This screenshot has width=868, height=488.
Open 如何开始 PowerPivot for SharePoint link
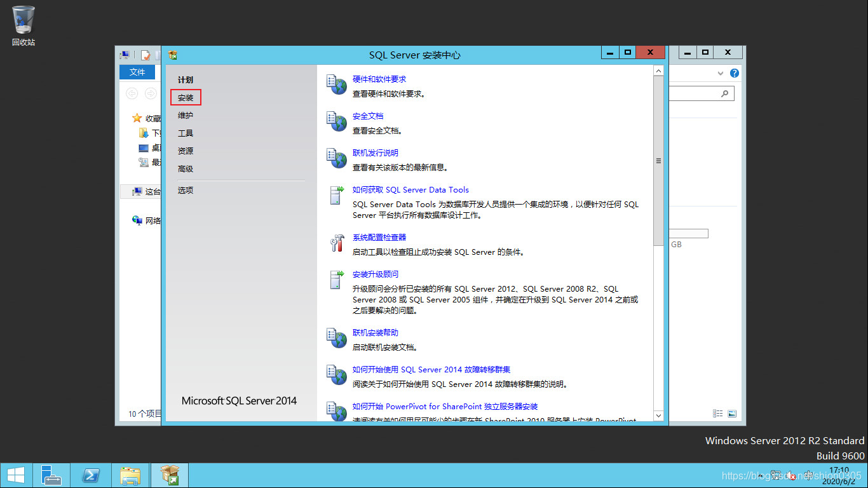(x=445, y=407)
